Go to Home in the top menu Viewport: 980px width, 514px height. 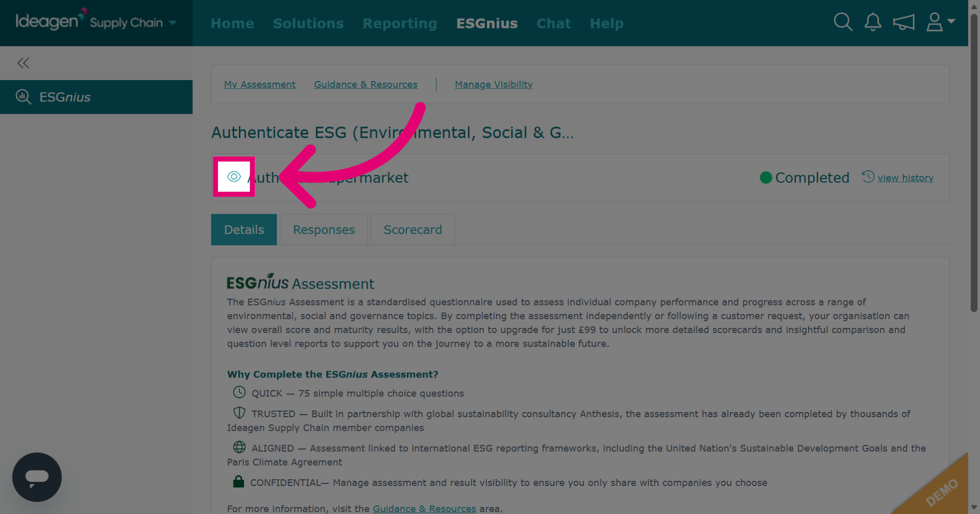tap(232, 23)
